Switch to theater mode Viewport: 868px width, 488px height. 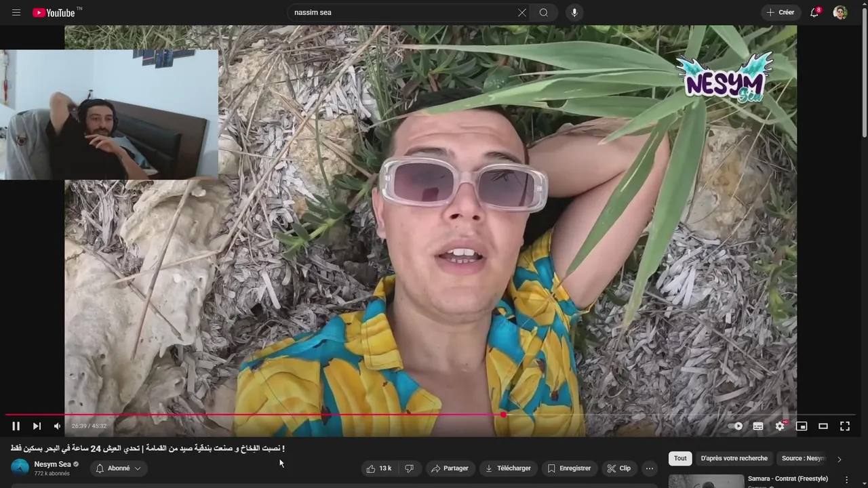click(x=823, y=426)
